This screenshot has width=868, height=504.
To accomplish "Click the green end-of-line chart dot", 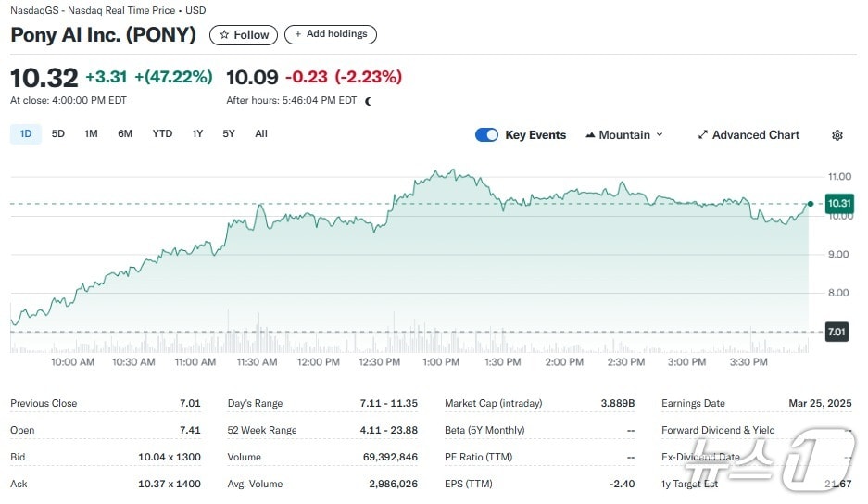I will [x=811, y=204].
